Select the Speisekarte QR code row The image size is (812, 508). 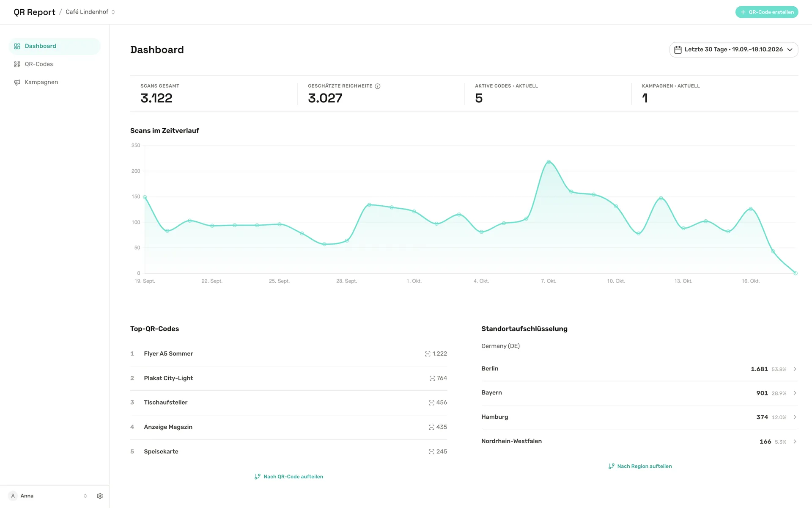click(x=288, y=452)
